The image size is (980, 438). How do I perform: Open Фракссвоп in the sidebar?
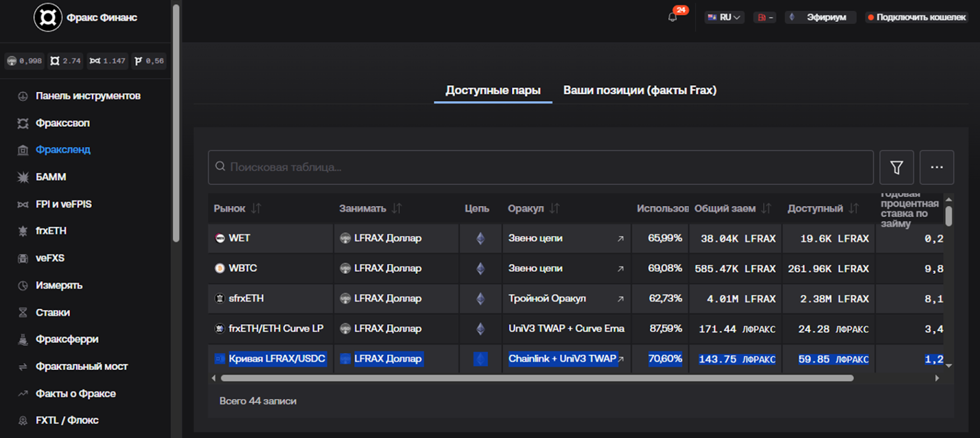pyautogui.click(x=62, y=123)
